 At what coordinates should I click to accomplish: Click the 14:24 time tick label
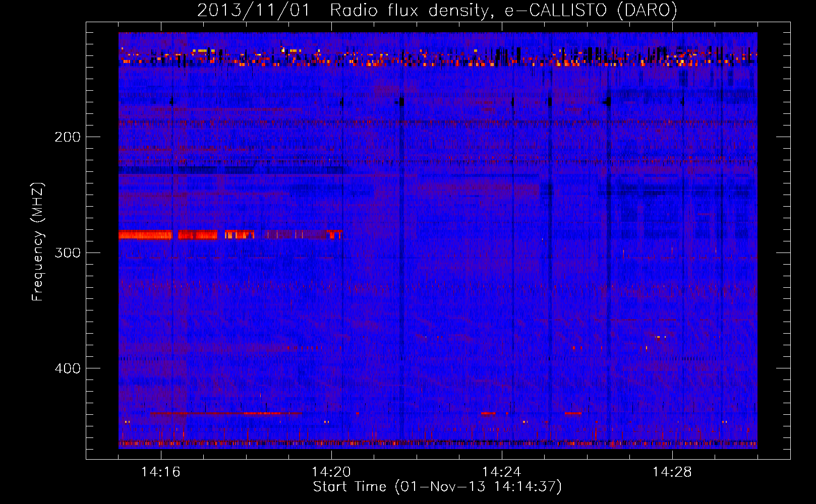(502, 472)
